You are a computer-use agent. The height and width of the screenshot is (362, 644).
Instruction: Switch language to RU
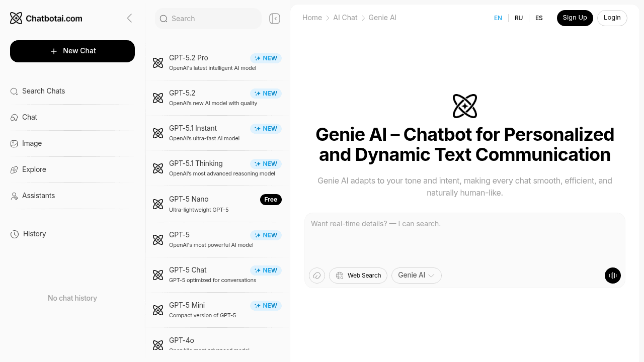click(x=519, y=18)
